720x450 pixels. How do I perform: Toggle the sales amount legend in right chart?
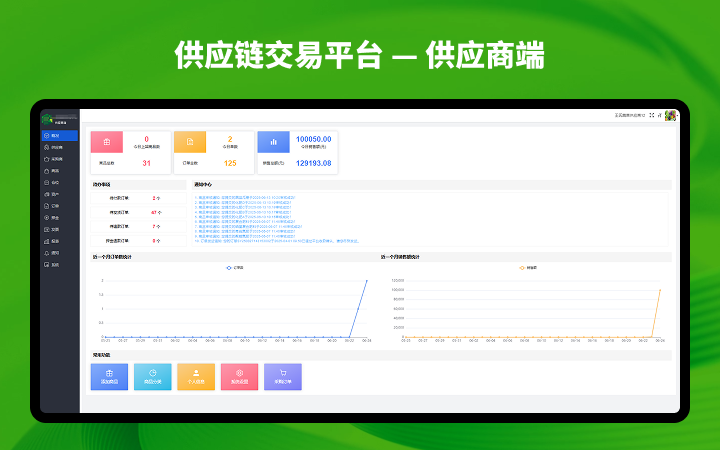(527, 267)
